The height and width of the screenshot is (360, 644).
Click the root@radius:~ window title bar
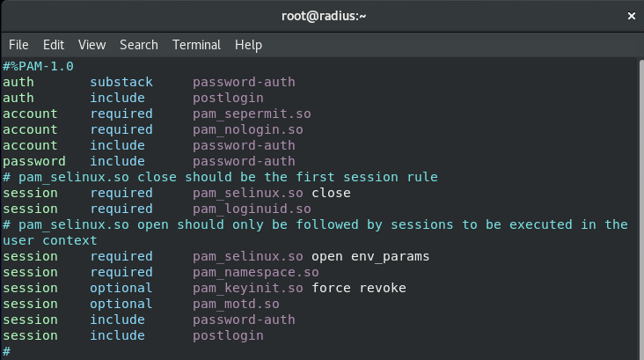point(322,14)
